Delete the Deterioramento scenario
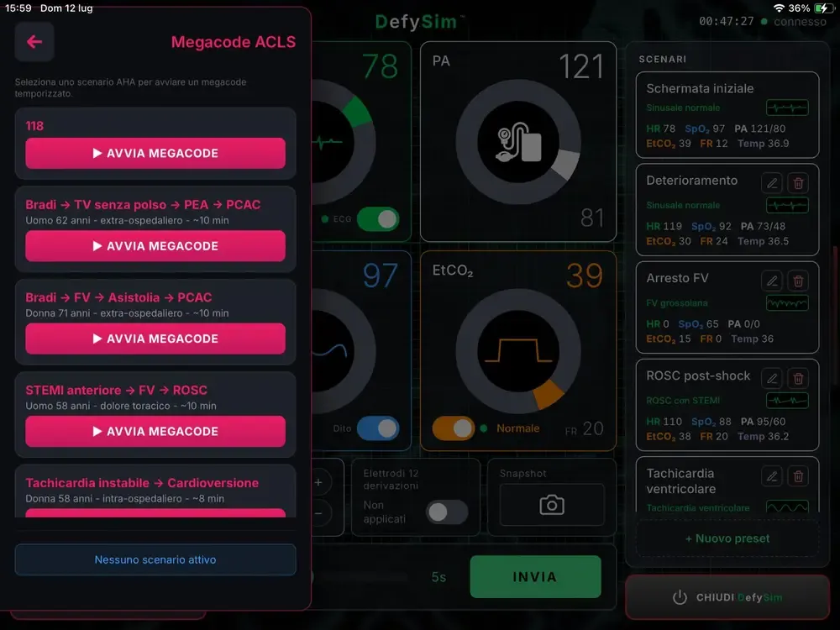The width and height of the screenshot is (840, 630). point(798,183)
